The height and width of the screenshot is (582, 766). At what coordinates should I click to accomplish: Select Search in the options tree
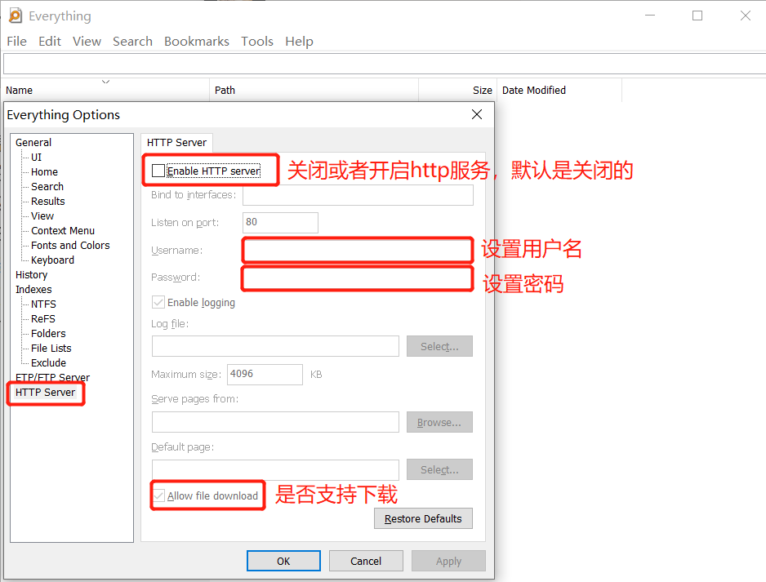(47, 186)
